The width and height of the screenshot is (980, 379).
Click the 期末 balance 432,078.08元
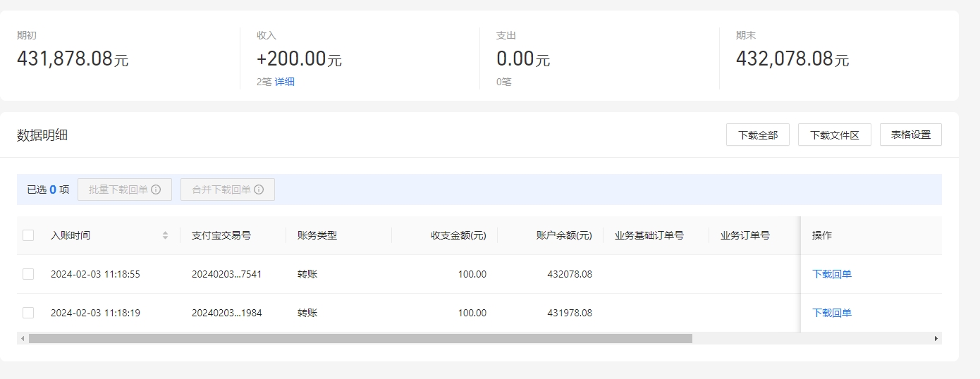792,59
